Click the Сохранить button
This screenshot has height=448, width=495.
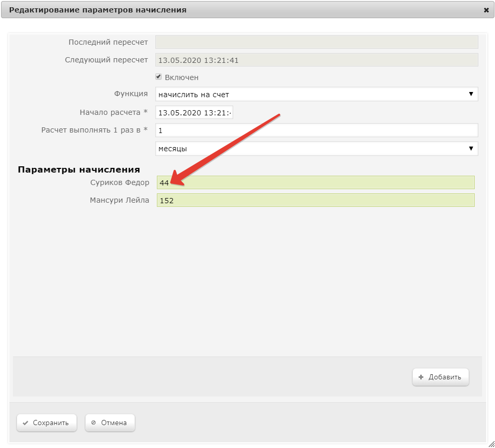47,423
